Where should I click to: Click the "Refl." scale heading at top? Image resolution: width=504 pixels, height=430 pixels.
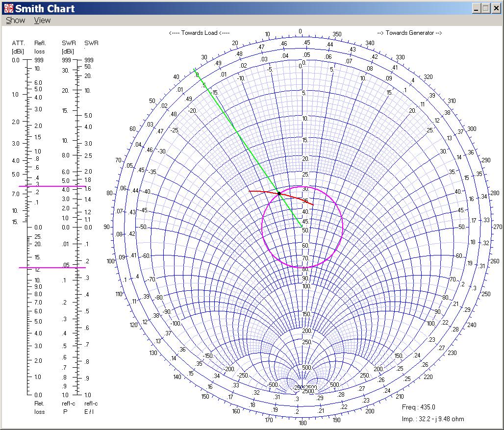(x=40, y=43)
